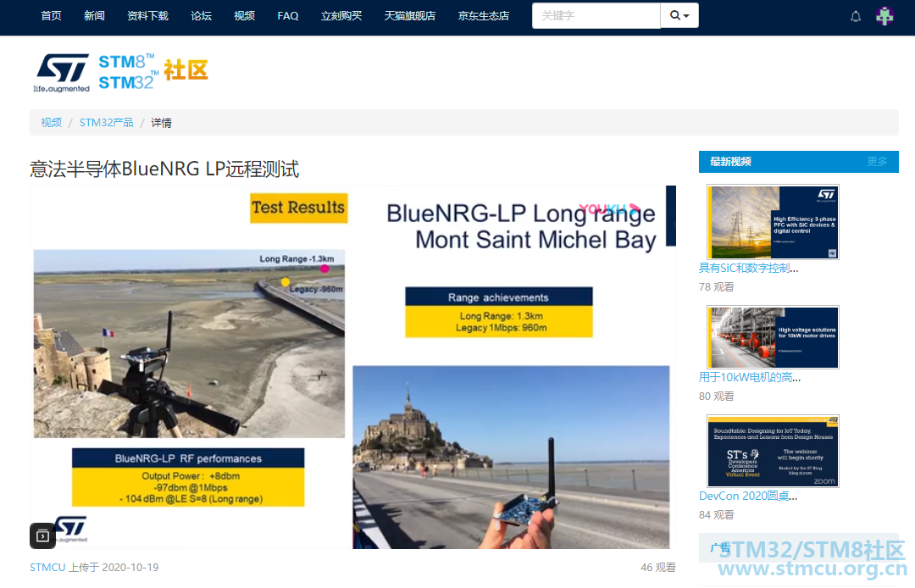Click the ST life.augmented logo

pyautogui.click(x=62, y=73)
